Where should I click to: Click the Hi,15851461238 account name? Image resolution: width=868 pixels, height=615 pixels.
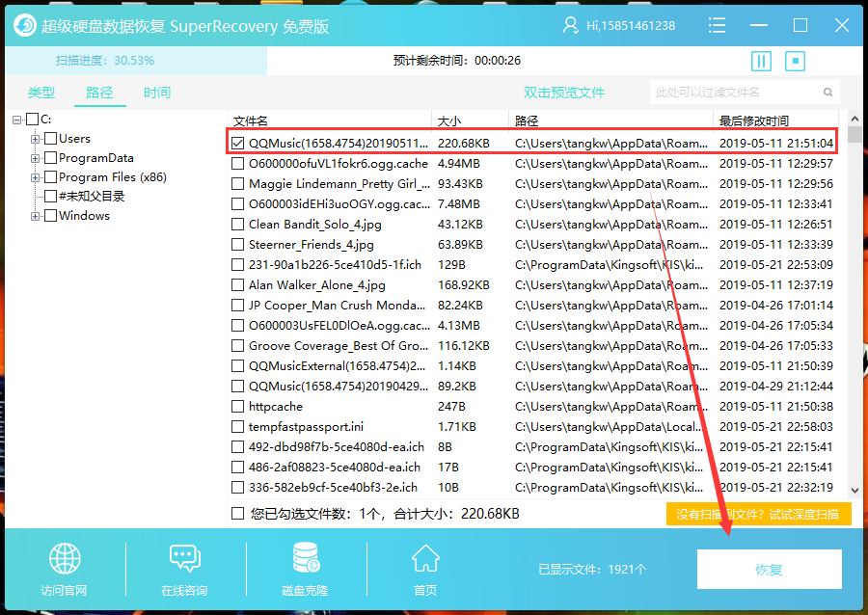click(631, 26)
